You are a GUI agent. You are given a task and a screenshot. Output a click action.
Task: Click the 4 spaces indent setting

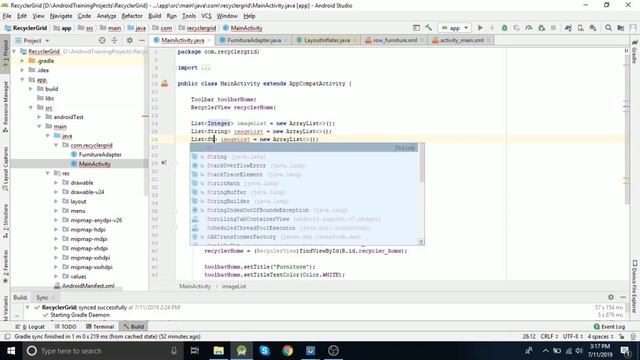[600, 337]
